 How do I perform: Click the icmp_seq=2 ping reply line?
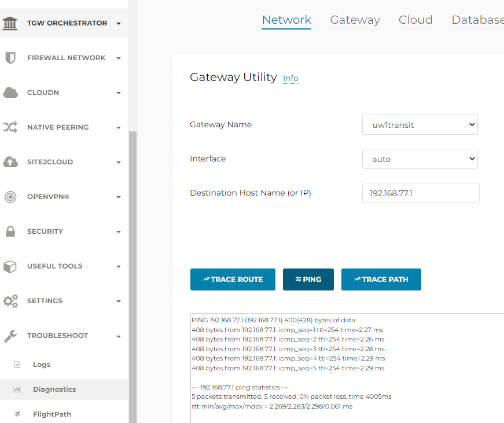pos(288,339)
